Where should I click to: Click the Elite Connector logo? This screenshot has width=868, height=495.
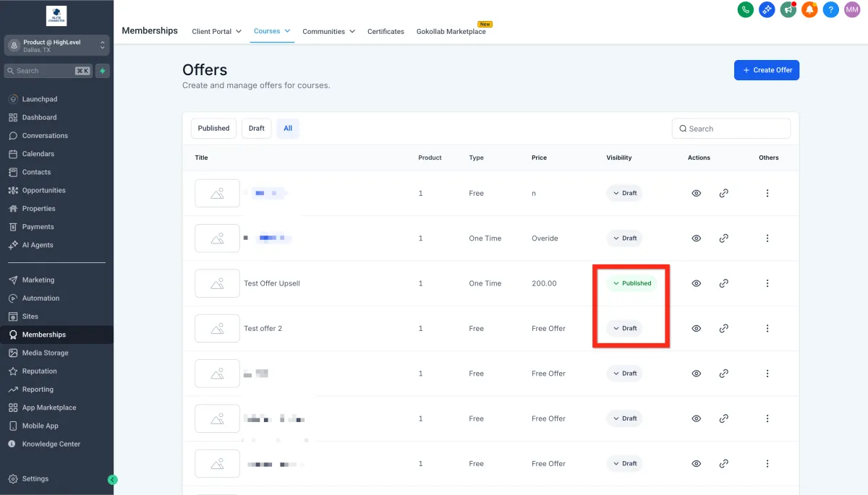click(x=56, y=16)
